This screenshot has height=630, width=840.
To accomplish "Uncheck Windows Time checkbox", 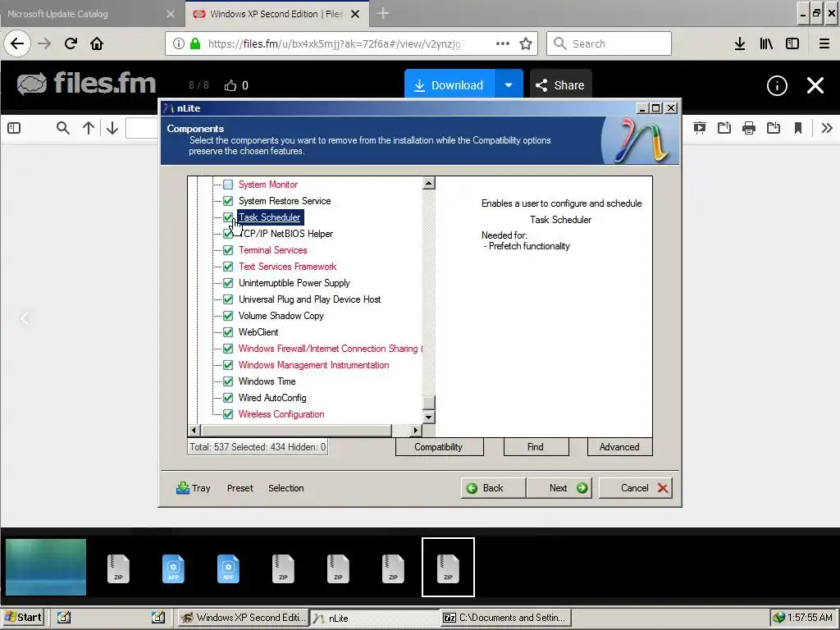I will (x=228, y=381).
